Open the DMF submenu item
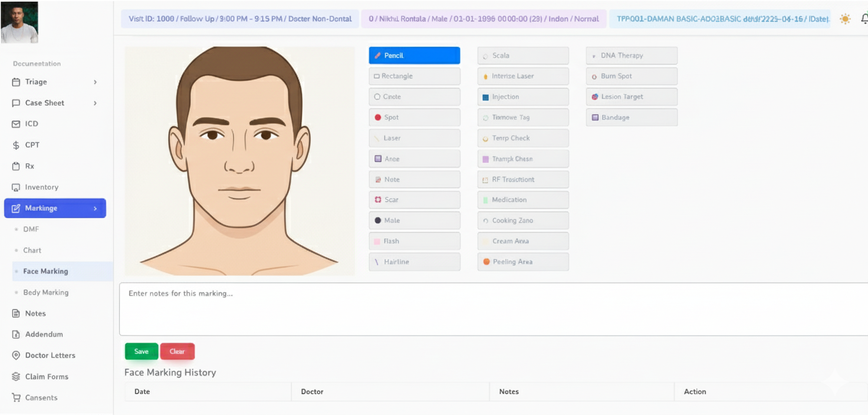 (31, 229)
